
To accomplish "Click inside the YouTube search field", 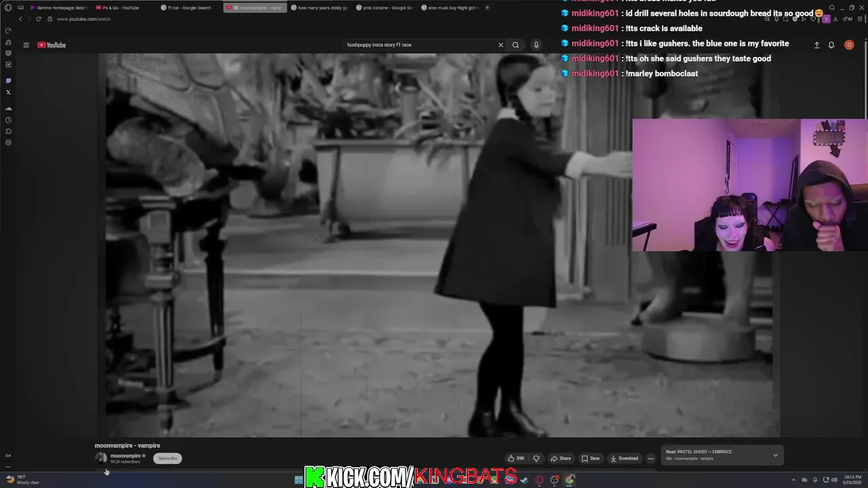I will pos(420,45).
